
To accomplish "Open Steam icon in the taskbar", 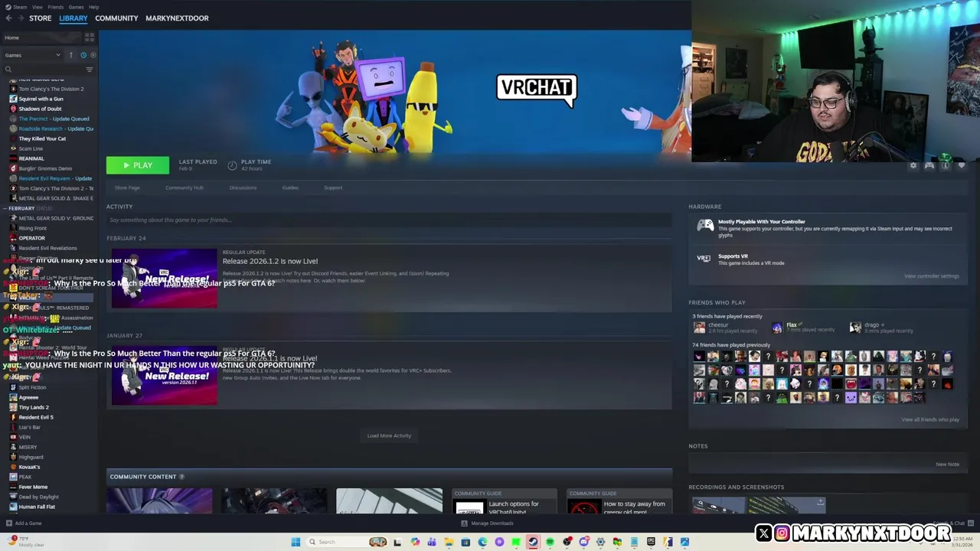I will (533, 542).
